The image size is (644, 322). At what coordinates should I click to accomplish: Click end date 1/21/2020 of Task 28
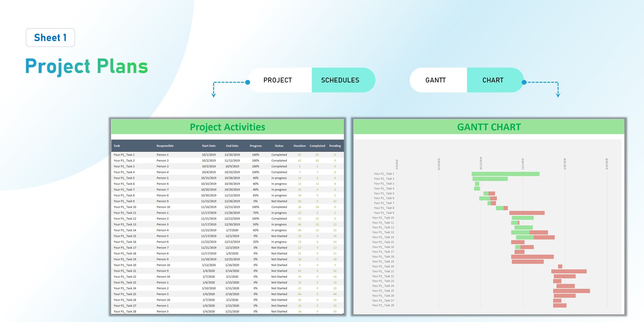pos(232,311)
